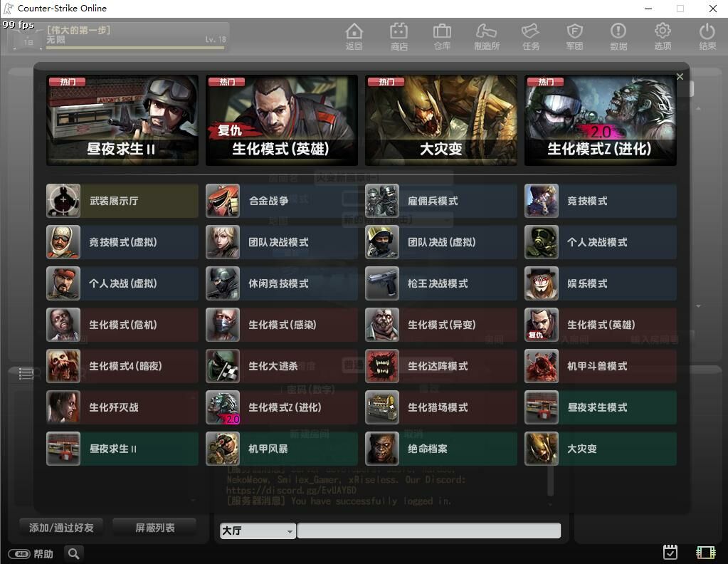Viewport: 728px width, 564px height.
Task: Open the 制造所 crafting icon
Action: (x=487, y=36)
